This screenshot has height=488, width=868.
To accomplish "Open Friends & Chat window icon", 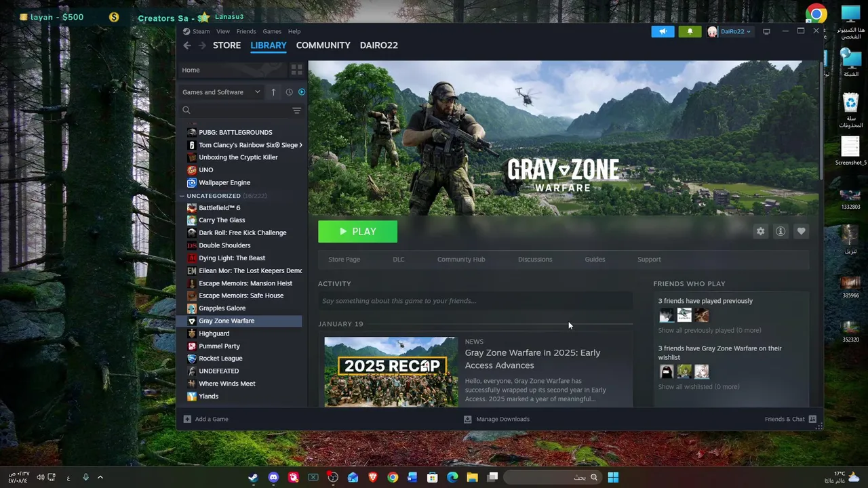I will coord(812,419).
